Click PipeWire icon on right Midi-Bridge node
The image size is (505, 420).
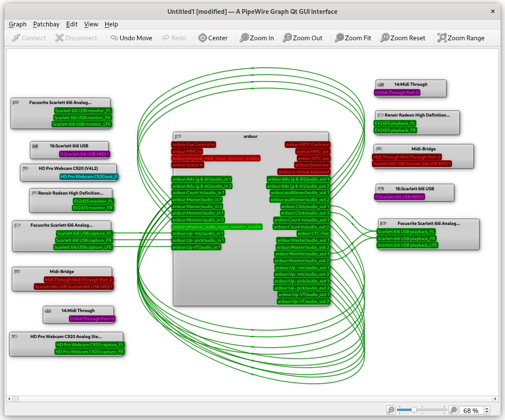coord(378,149)
